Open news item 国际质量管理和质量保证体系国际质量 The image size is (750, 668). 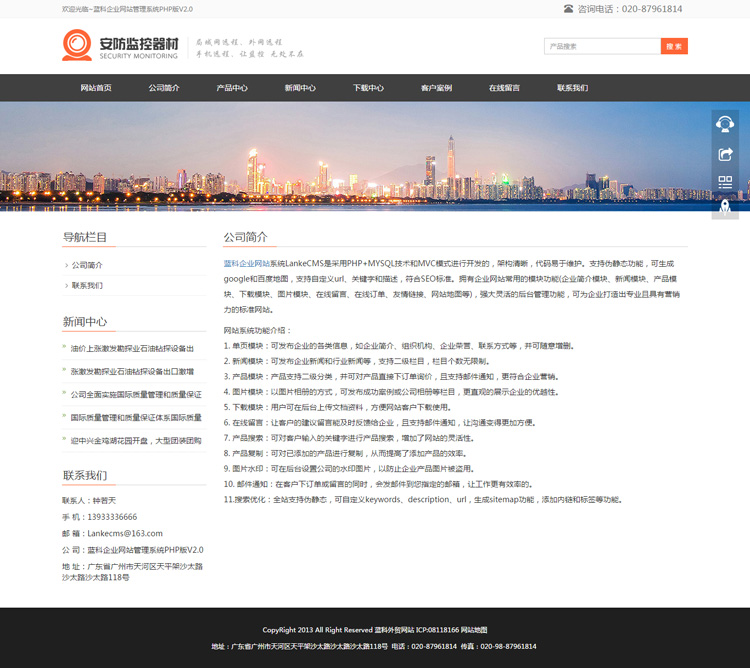pos(136,417)
